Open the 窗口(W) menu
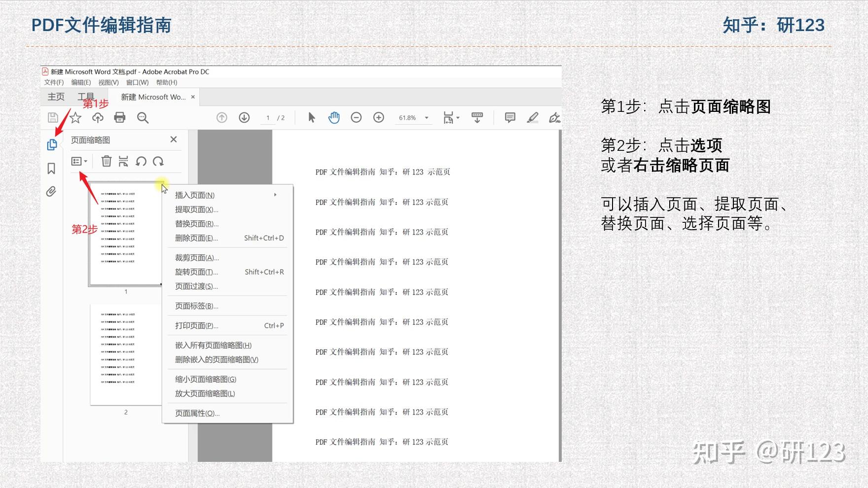 tap(137, 82)
